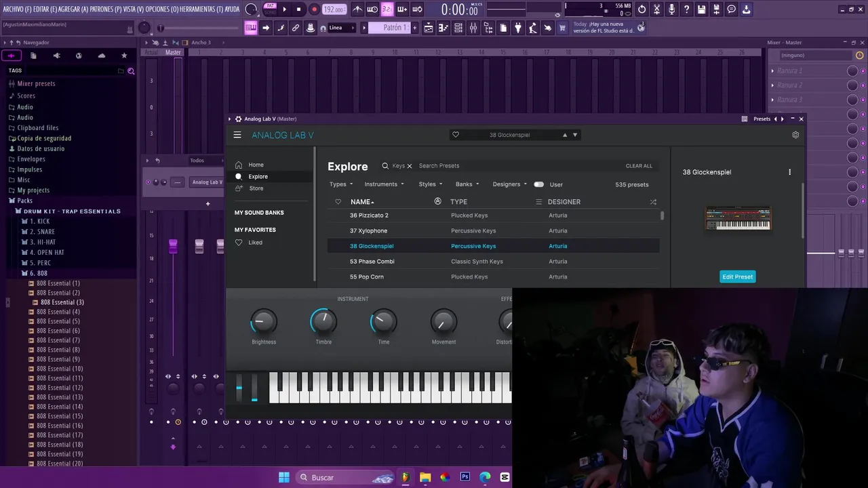868x488 pixels.
Task: Open Mixer presets browser folder
Action: 36,83
